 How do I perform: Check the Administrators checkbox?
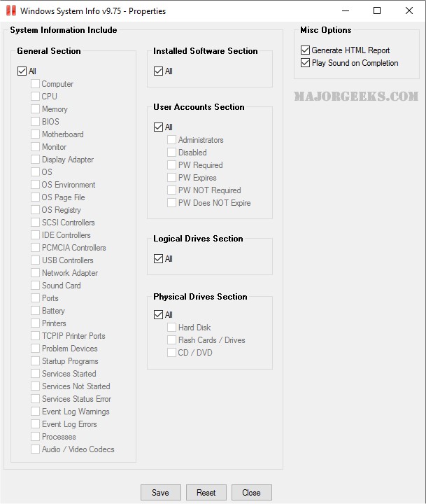point(171,140)
